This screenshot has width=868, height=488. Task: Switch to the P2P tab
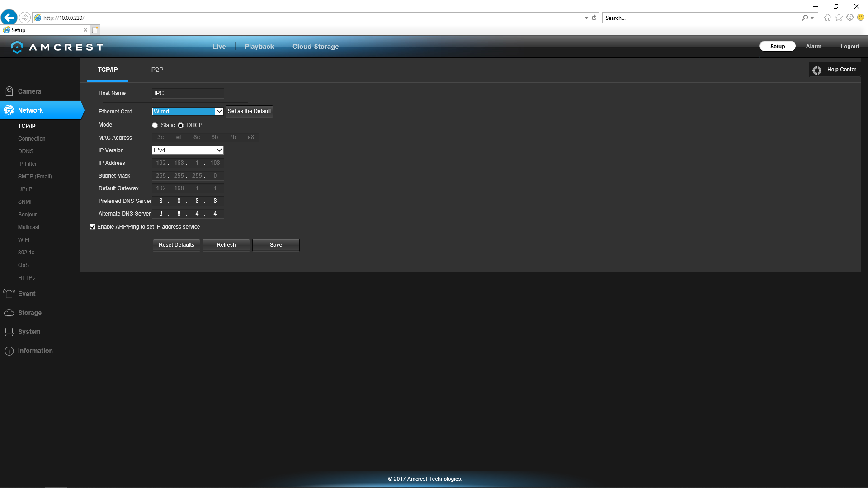pyautogui.click(x=157, y=70)
